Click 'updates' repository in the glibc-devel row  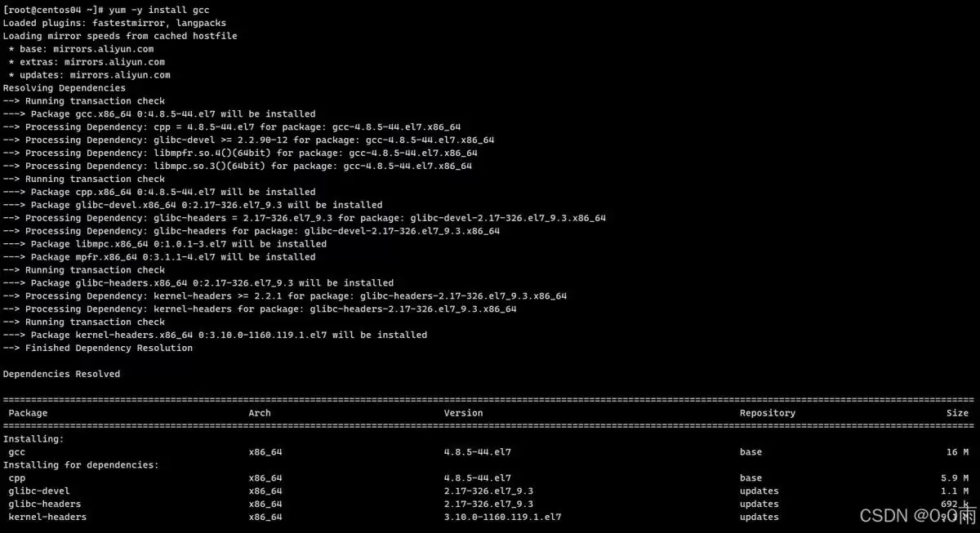click(x=759, y=492)
